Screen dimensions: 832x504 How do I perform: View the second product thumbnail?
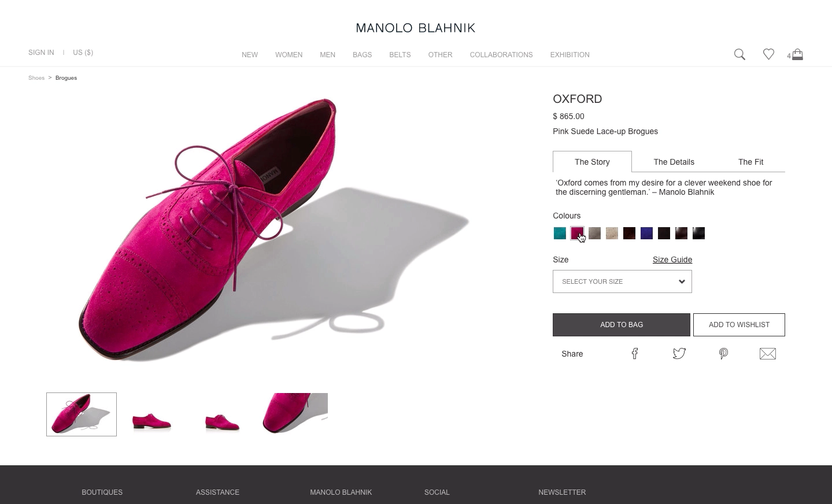click(151, 414)
